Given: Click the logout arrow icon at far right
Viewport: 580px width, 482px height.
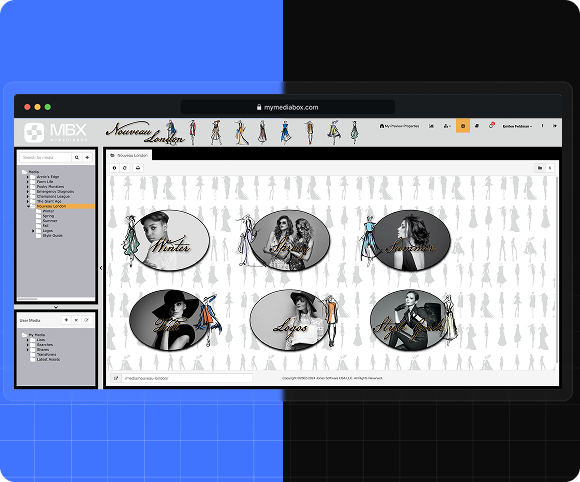Looking at the screenshot, I should (555, 126).
